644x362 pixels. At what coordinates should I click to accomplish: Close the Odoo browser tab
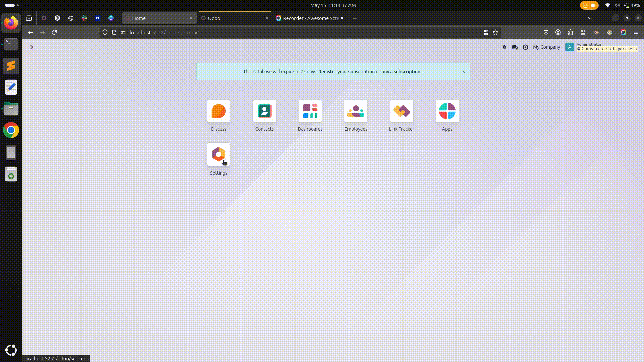coord(267,18)
